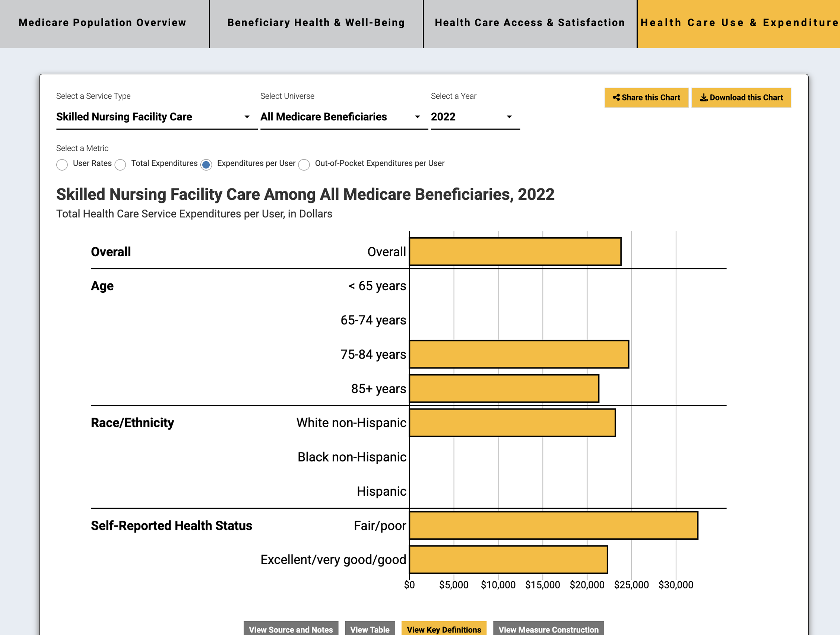This screenshot has height=635, width=840.
Task: Click the Fair/poor health status bar
Action: tap(553, 525)
